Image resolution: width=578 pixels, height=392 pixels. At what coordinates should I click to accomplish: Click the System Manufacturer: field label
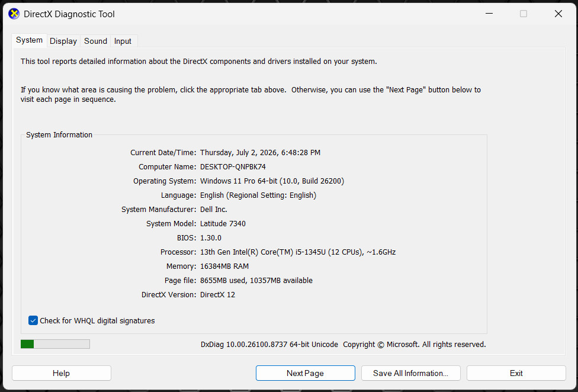pyautogui.click(x=159, y=210)
